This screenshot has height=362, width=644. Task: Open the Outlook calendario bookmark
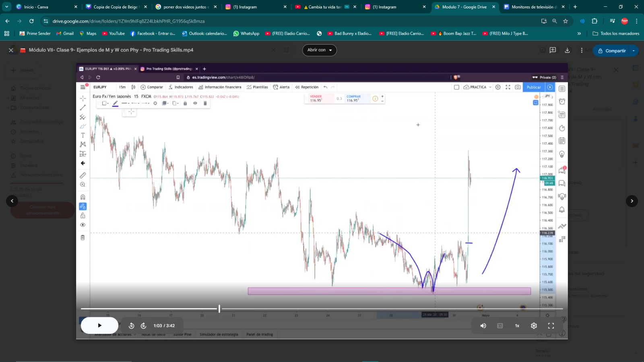tap(204, 33)
